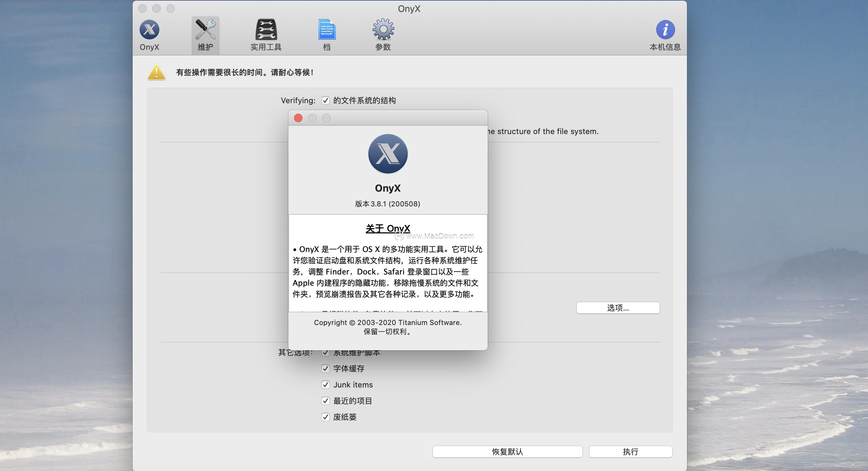
Task: Click the yellow warning triangle icon
Action: (x=156, y=73)
